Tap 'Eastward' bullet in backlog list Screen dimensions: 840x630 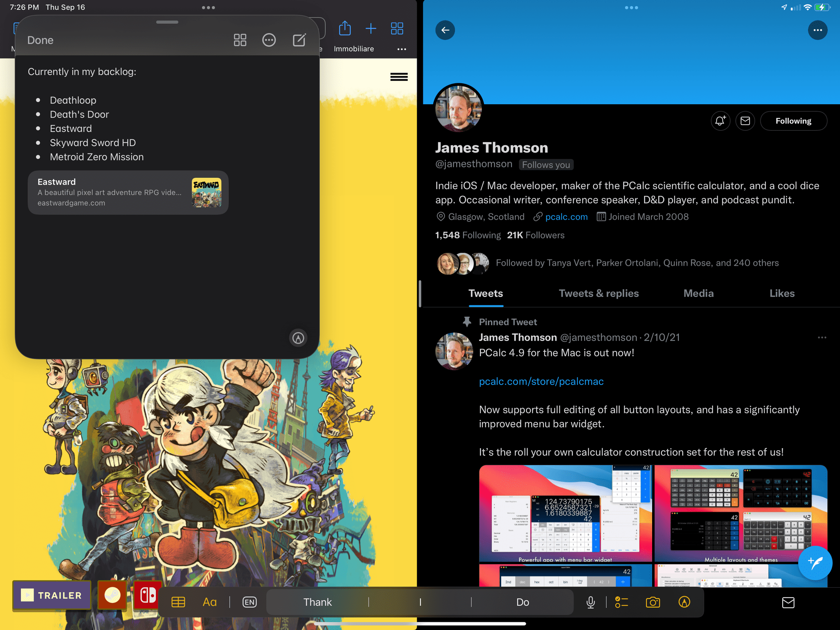[x=71, y=128]
